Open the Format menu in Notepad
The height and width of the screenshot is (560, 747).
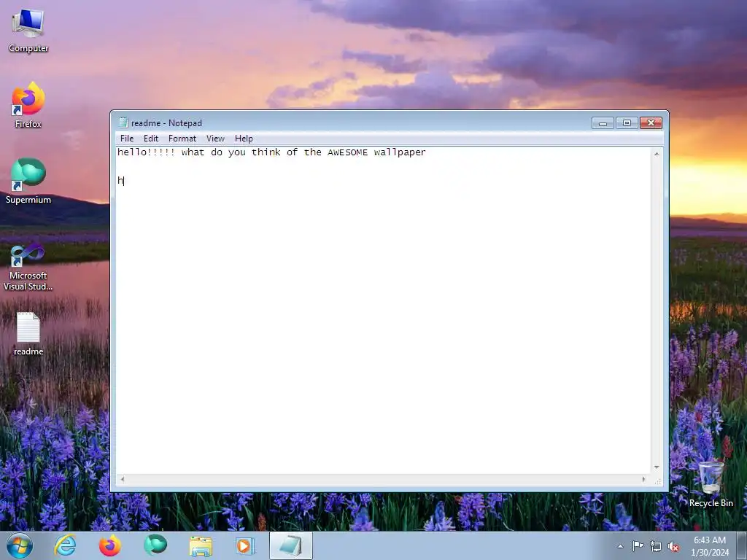(182, 139)
